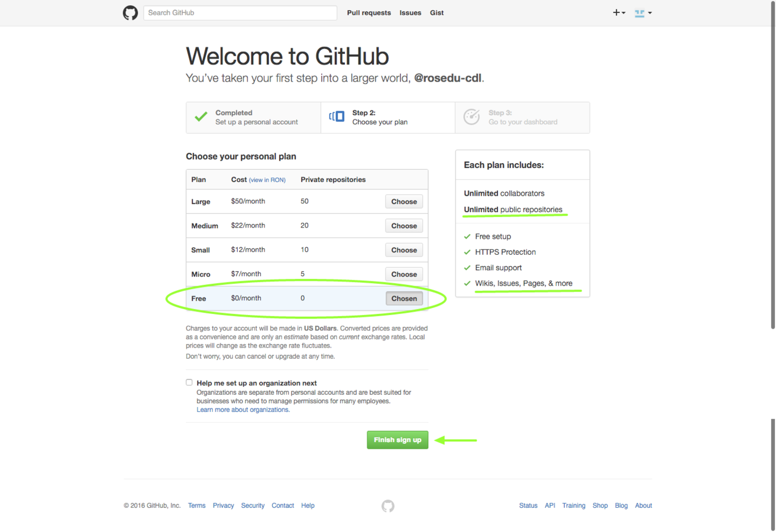
Task: Open the Privacy footer link
Action: tap(224, 505)
